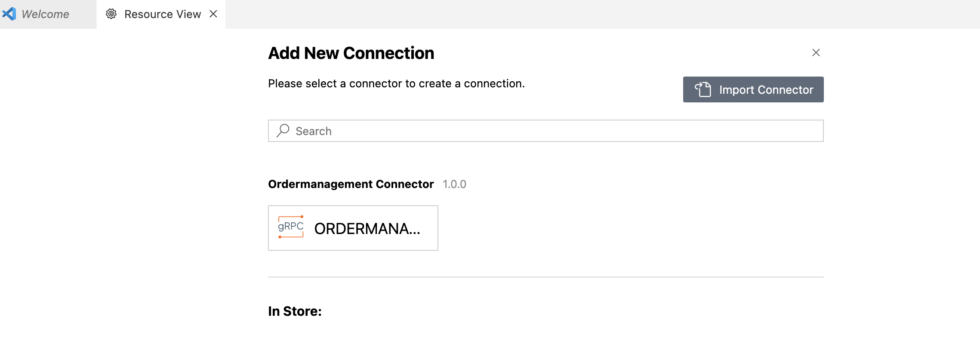The width and height of the screenshot is (980, 339).
Task: Click the VS Code logo on Welcome tab
Action: tap(9, 14)
